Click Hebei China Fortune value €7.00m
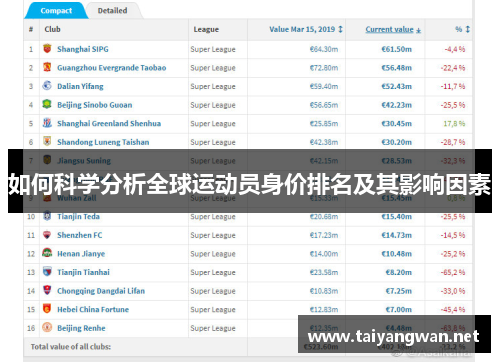The image size is (500, 362). [399, 310]
